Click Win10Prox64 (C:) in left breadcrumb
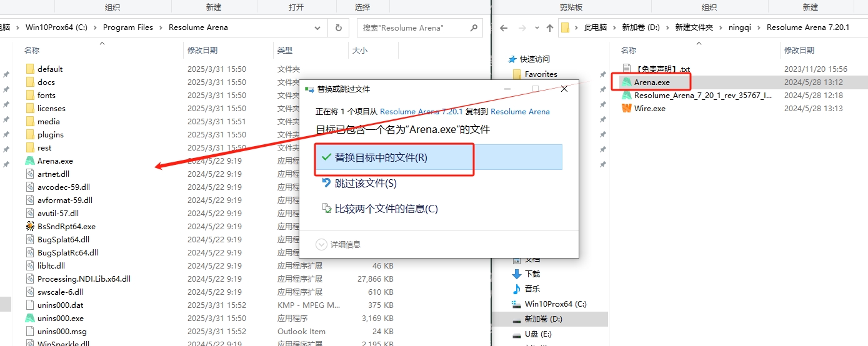This screenshot has height=346, width=868. (x=56, y=27)
